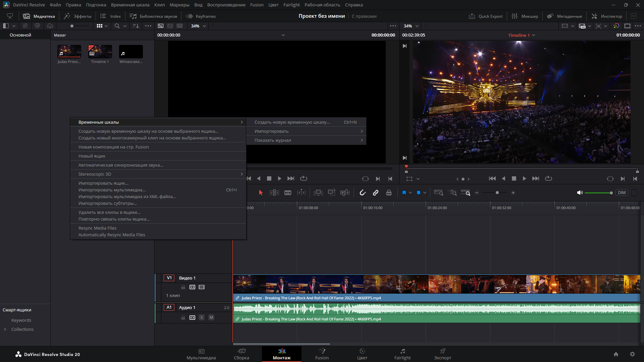The height and width of the screenshot is (362, 644).
Task: Click the Bypass color grades icon
Action: pyautogui.click(x=616, y=26)
